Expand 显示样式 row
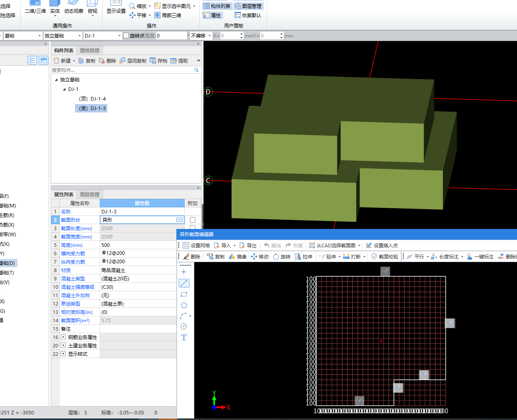 coord(63,354)
